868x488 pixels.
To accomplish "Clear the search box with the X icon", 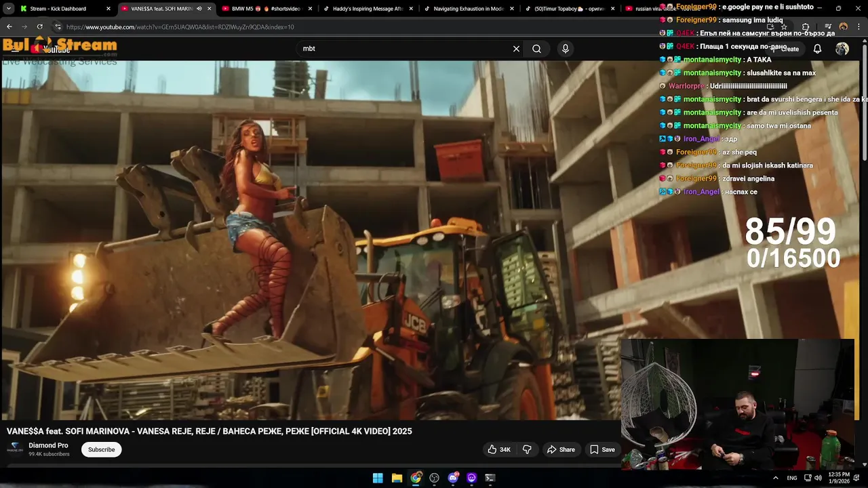I will pos(516,49).
